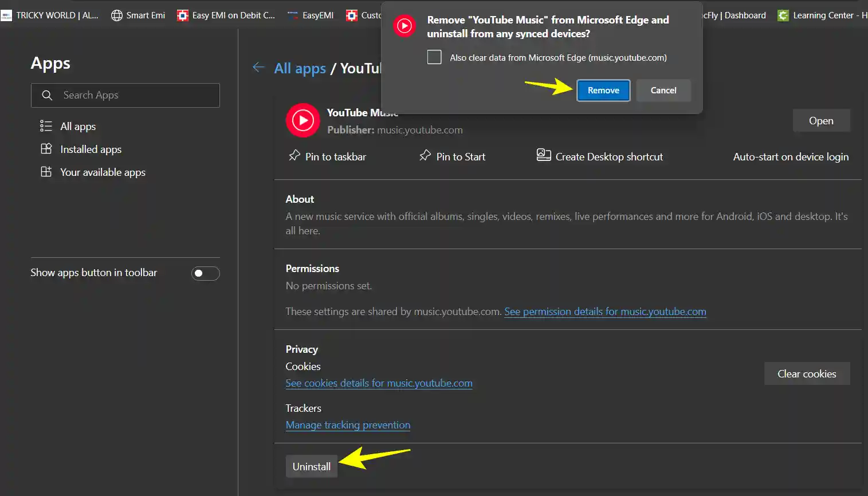Screen dimensions: 868x496
Task: Click the Your available apps sidebar icon
Action: click(46, 171)
